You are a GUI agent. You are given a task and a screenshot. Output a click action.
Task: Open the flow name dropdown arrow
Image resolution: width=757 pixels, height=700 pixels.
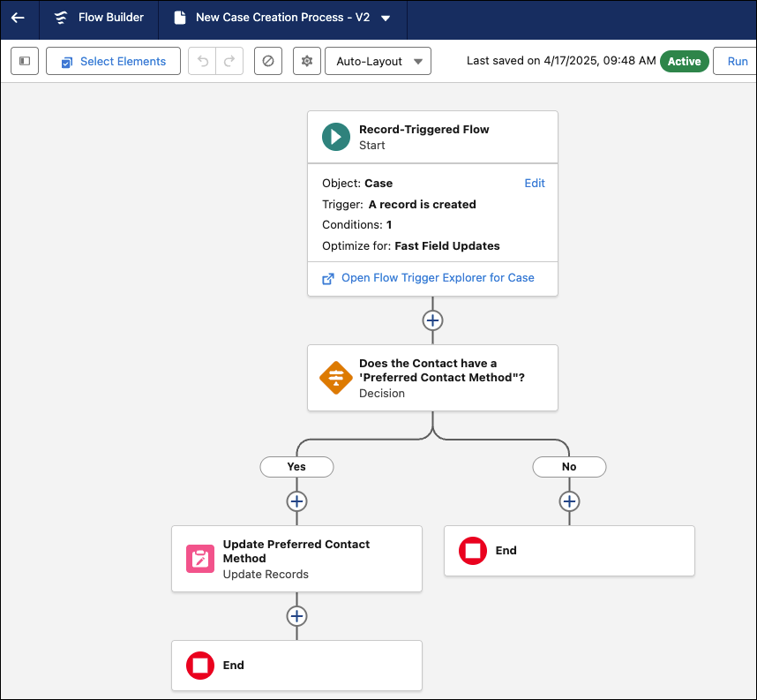(386, 19)
